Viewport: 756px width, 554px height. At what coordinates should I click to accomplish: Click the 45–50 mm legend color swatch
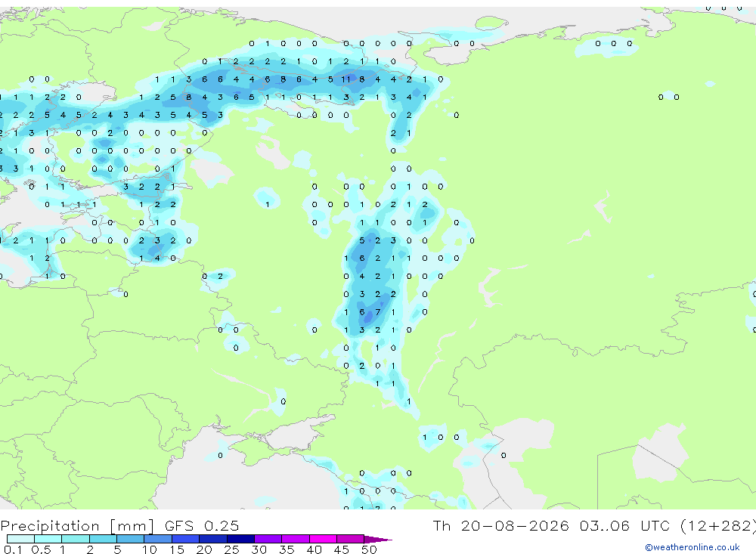[351, 539]
